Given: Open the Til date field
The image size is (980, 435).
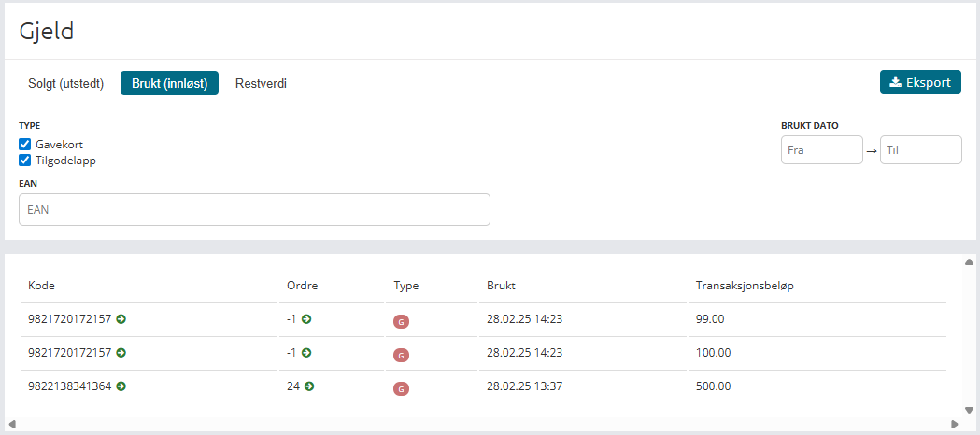Looking at the screenshot, I should coord(920,150).
